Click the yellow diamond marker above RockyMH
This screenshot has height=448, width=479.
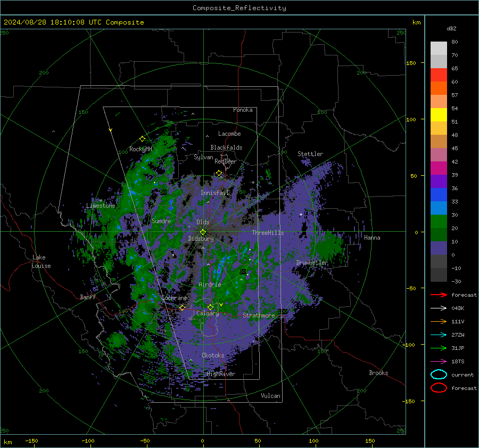click(x=142, y=139)
